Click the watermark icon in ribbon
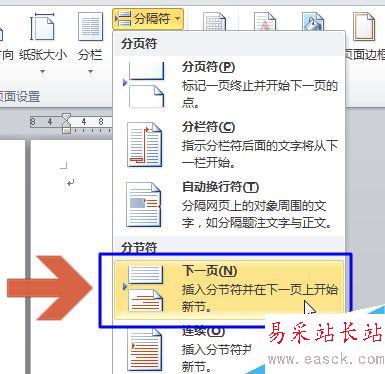385x374 pixels. pyautogui.click(x=265, y=21)
